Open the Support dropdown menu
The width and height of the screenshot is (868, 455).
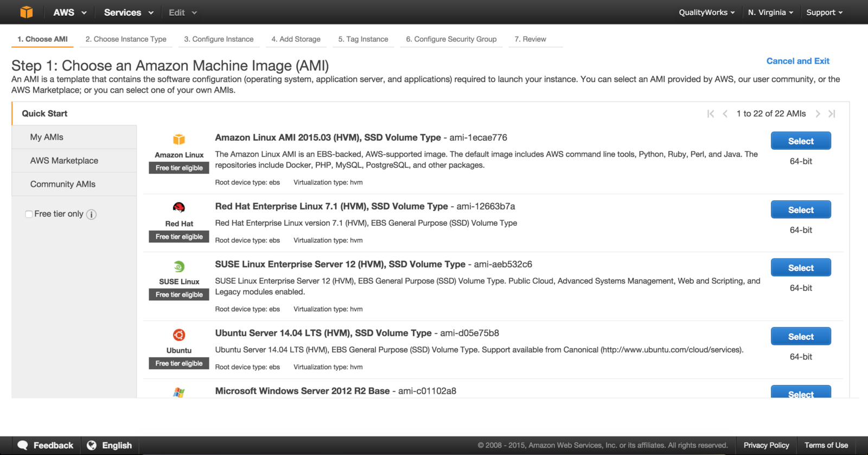pos(825,12)
